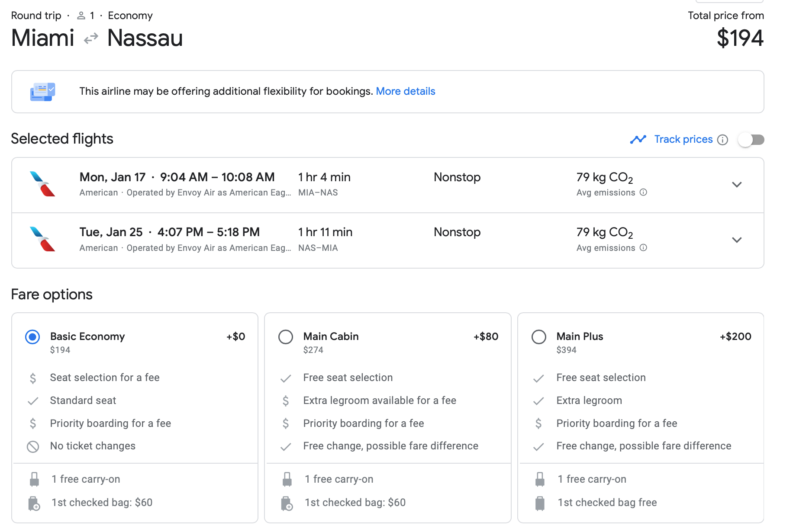
Task: Click Main Plus checked bag luggage icon
Action: (x=540, y=503)
